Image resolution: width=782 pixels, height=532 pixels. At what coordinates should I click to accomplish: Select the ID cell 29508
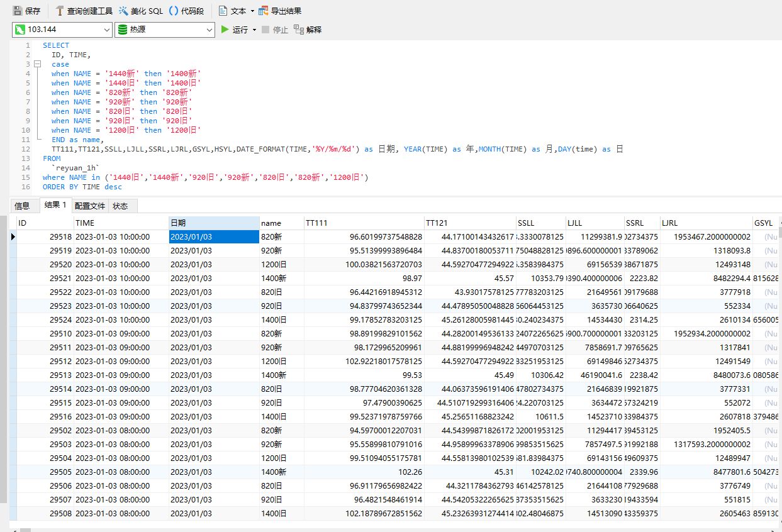click(x=45, y=513)
